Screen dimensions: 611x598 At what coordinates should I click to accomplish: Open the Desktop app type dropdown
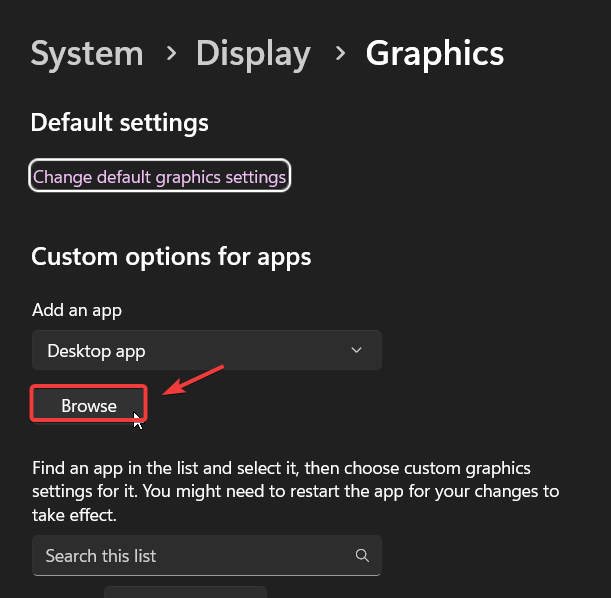pos(206,350)
